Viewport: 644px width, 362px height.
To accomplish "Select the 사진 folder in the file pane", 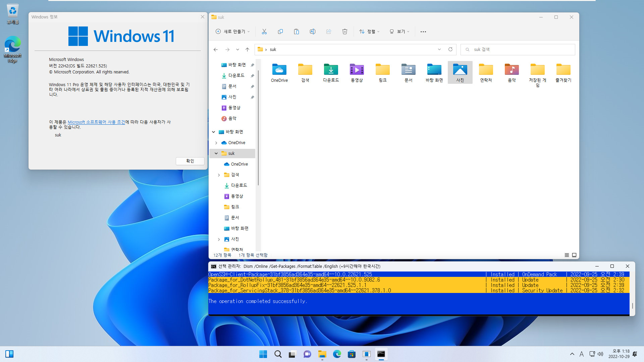I will pyautogui.click(x=460, y=73).
